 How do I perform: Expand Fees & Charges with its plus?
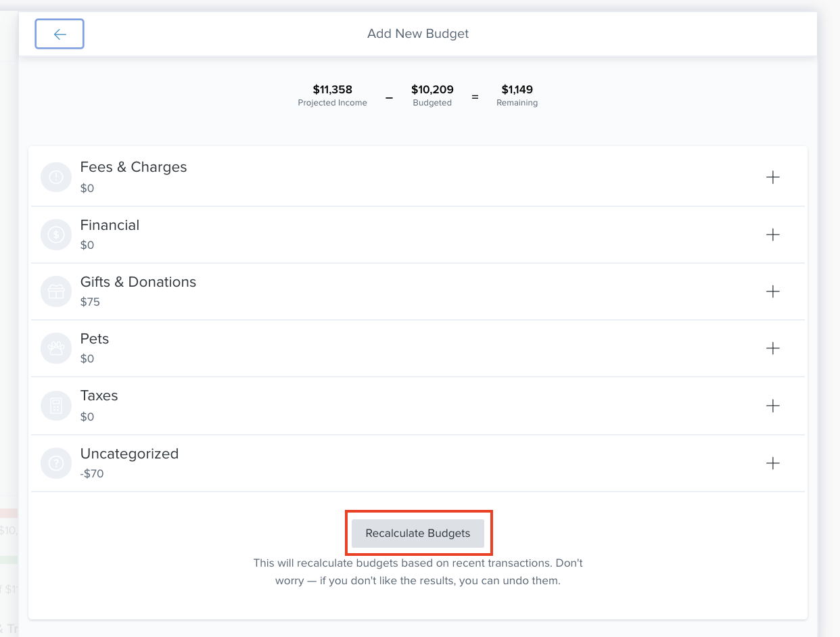pos(772,177)
